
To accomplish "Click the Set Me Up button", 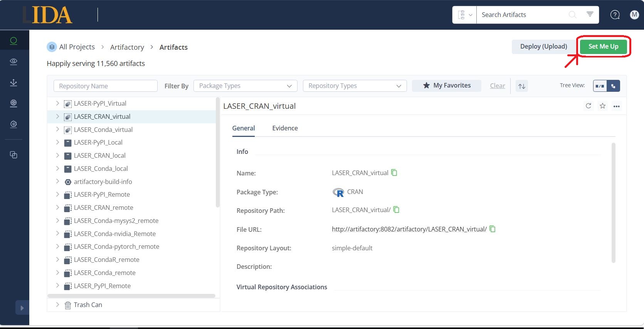I will pyautogui.click(x=603, y=46).
